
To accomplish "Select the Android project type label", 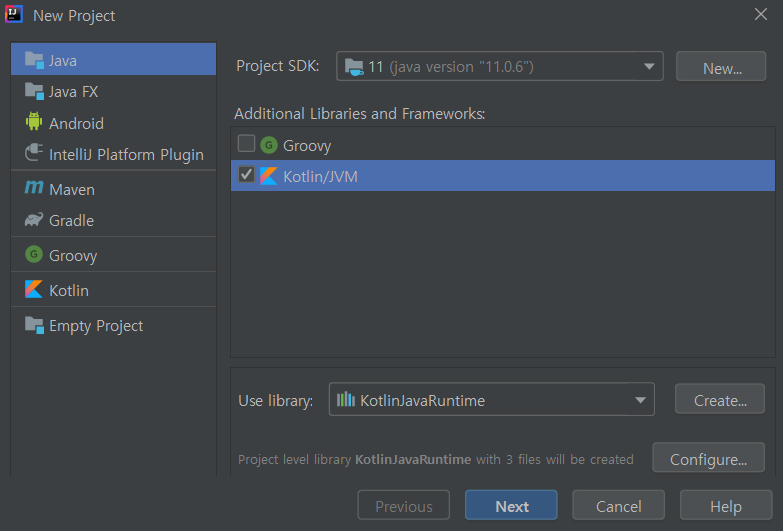I will [x=76, y=123].
